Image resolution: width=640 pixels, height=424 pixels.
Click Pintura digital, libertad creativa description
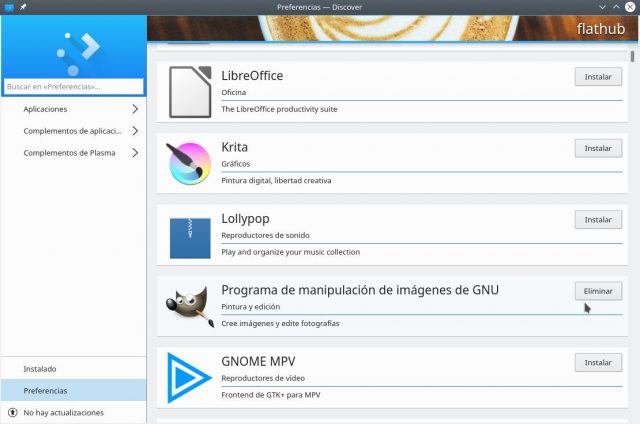(276, 181)
